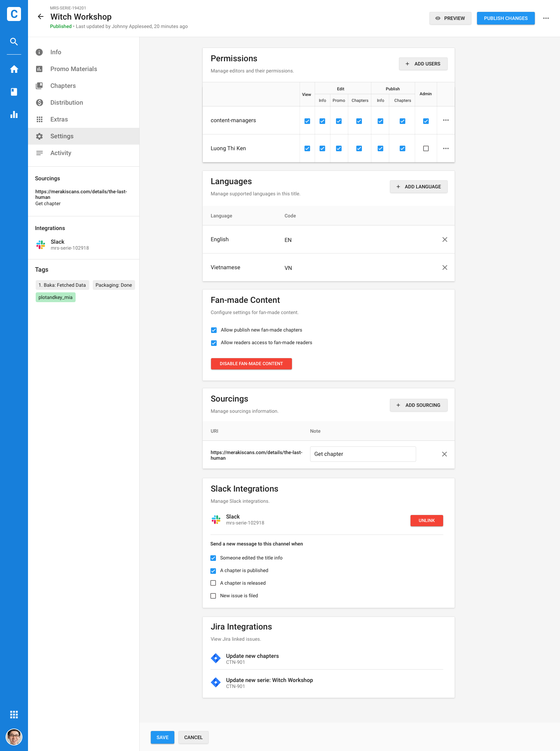Go to home via the house icon

click(x=14, y=69)
